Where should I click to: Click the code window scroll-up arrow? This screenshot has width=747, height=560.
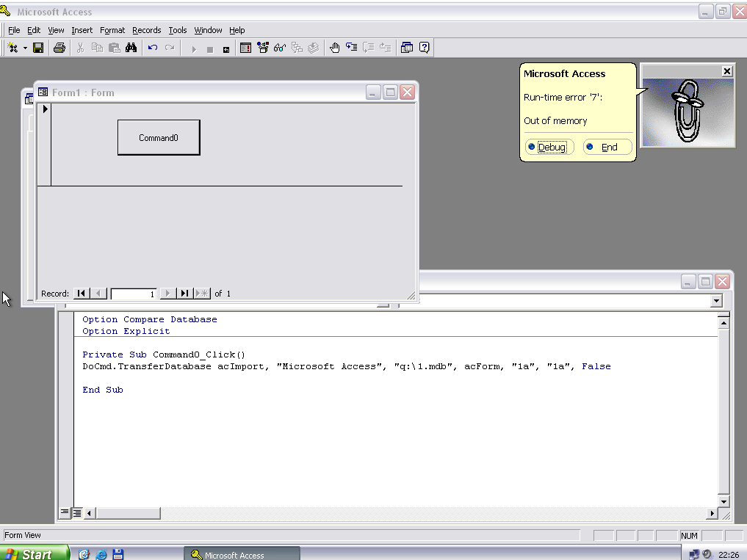pyautogui.click(x=723, y=324)
